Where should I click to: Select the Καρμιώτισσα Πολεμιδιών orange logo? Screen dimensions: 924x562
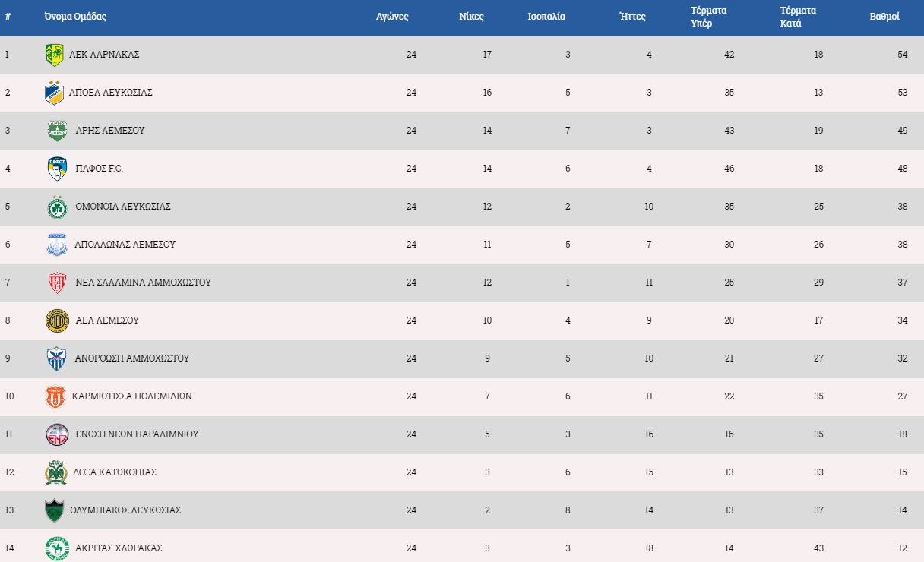pyautogui.click(x=55, y=396)
